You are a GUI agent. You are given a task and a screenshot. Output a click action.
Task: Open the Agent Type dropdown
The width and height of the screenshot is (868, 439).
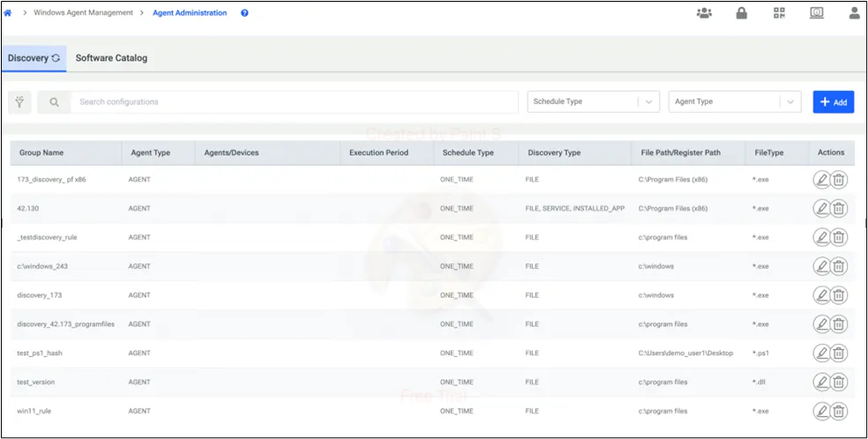tap(735, 101)
